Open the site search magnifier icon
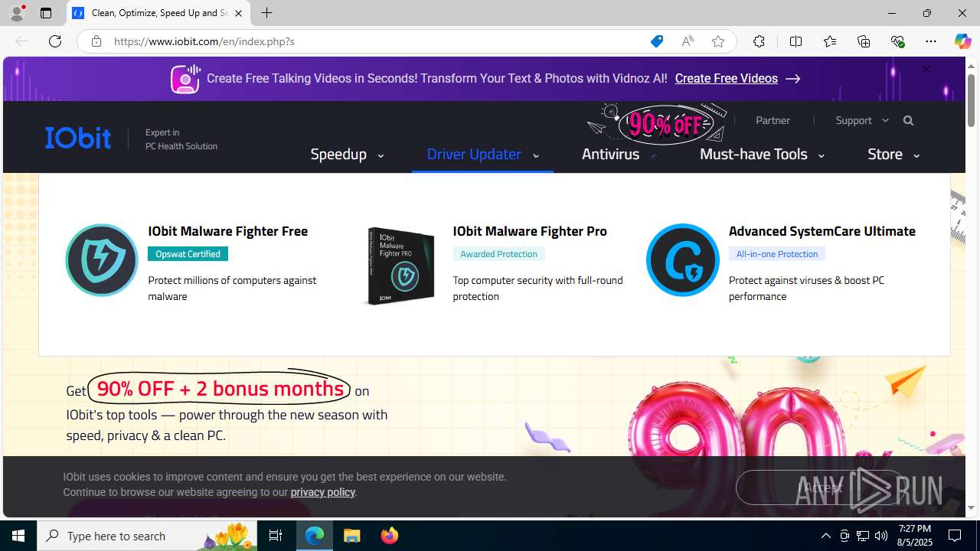Screen dimensions: 980x551 tap(908, 120)
